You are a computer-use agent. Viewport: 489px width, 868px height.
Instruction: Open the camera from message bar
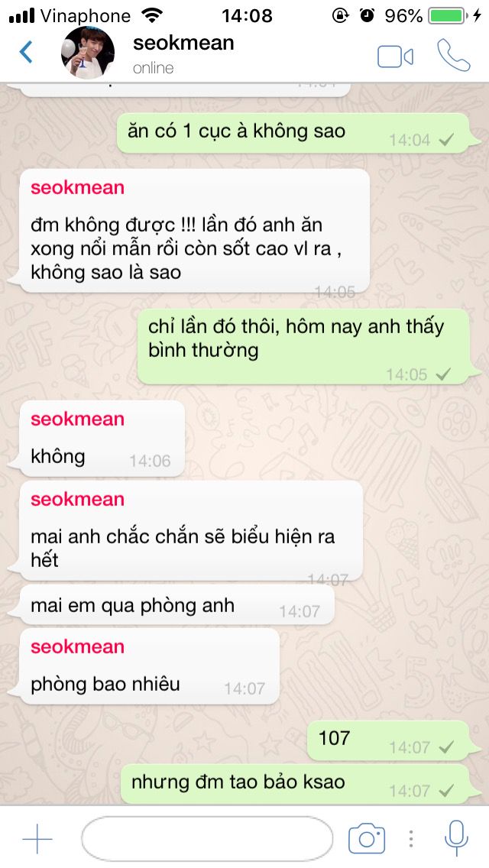pyautogui.click(x=366, y=839)
